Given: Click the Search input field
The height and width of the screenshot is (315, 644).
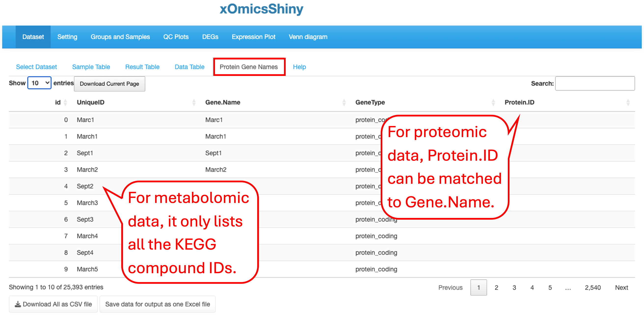Looking at the screenshot, I should click(x=595, y=84).
